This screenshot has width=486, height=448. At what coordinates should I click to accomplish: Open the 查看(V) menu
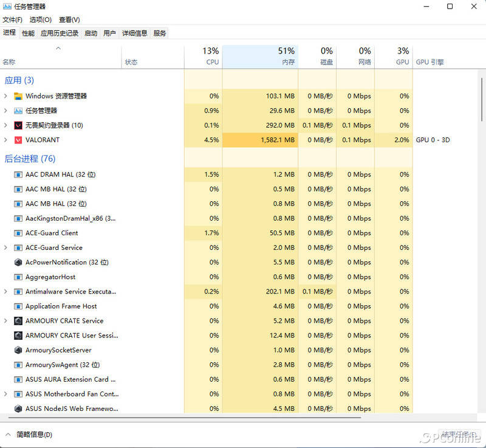[x=69, y=20]
